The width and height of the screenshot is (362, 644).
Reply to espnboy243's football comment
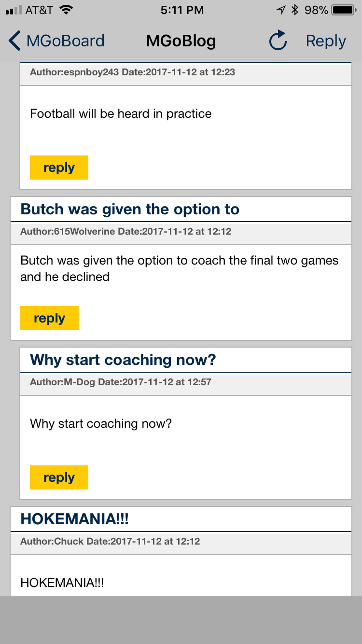click(59, 168)
